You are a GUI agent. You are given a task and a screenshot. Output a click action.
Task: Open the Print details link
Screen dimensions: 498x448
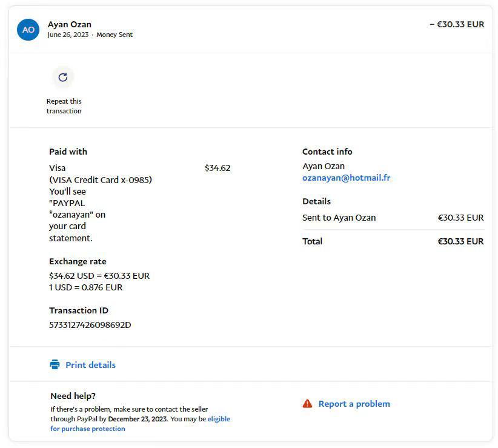coord(90,365)
